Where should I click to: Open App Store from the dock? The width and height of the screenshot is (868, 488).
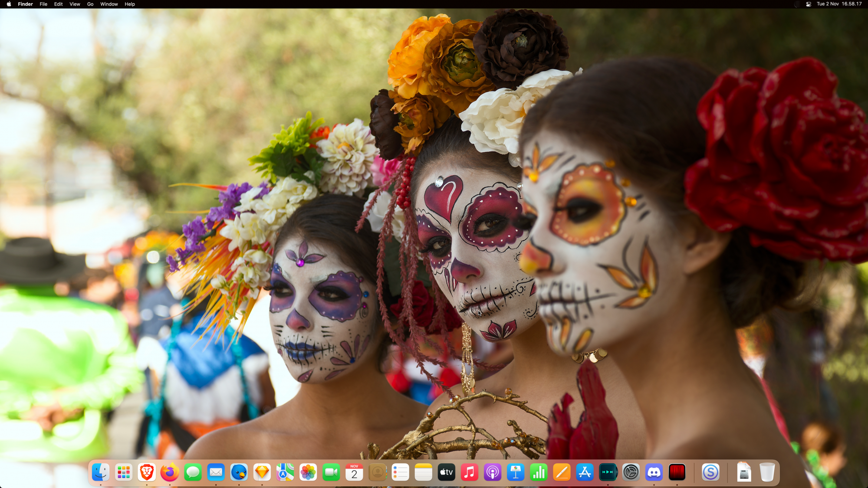(x=585, y=472)
